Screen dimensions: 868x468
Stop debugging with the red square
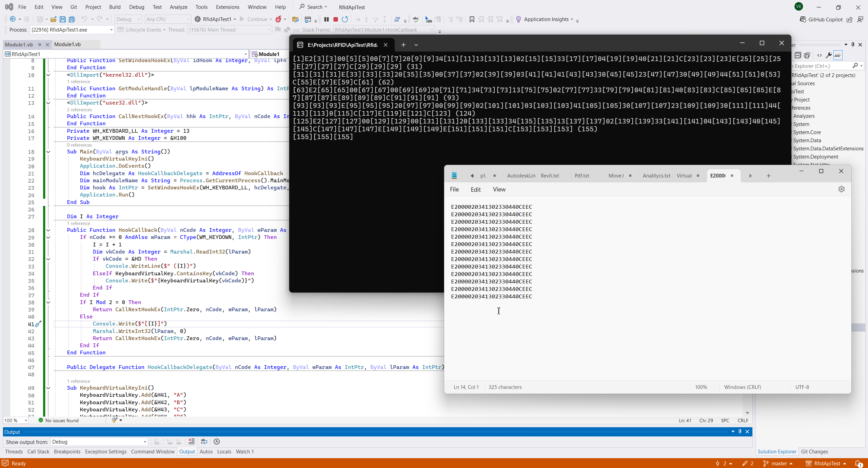tap(335, 19)
